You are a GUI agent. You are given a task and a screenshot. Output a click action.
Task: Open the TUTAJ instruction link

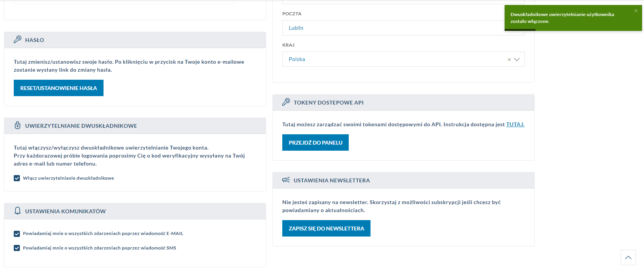515,124
